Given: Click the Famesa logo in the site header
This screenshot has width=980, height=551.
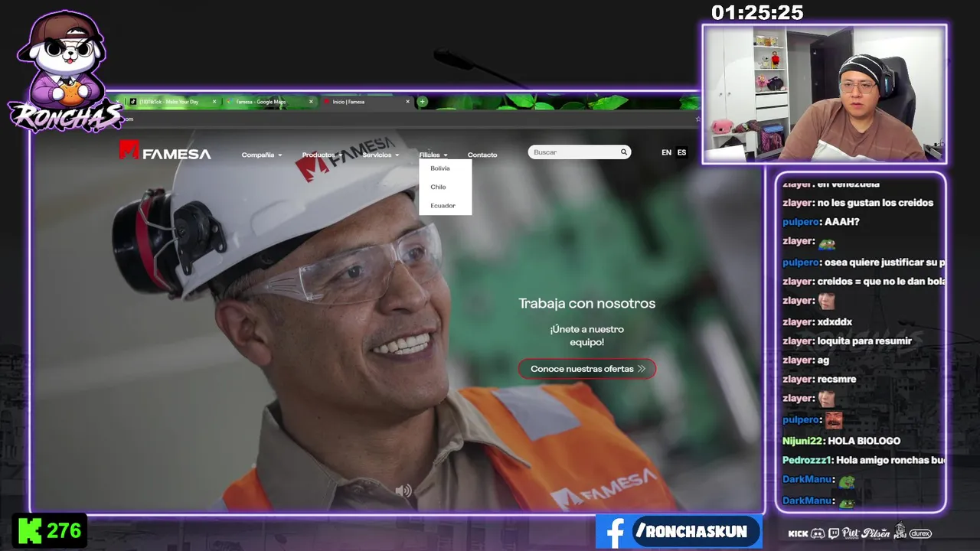Looking at the screenshot, I should (x=165, y=151).
